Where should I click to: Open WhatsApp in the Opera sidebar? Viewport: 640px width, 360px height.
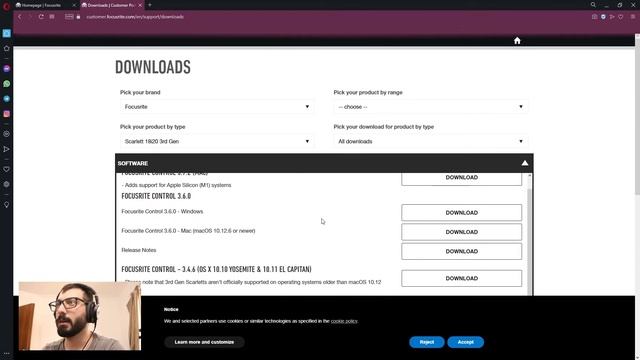click(x=7, y=84)
